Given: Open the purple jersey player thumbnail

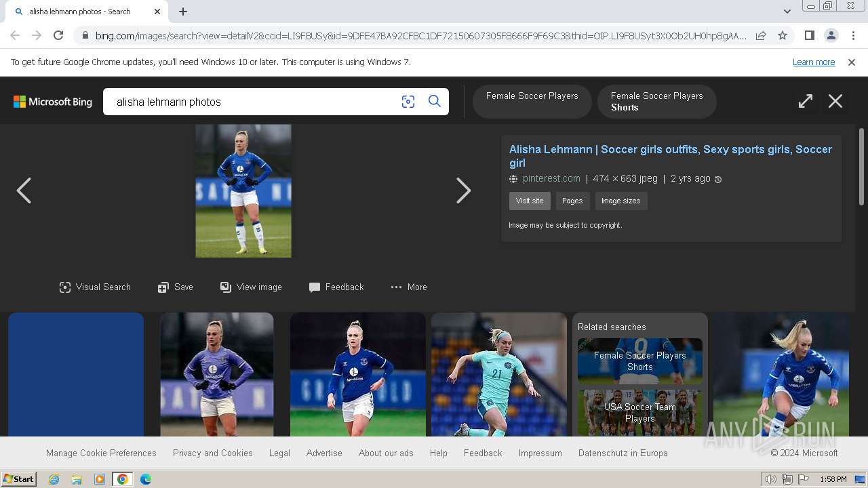Looking at the screenshot, I should [x=217, y=374].
